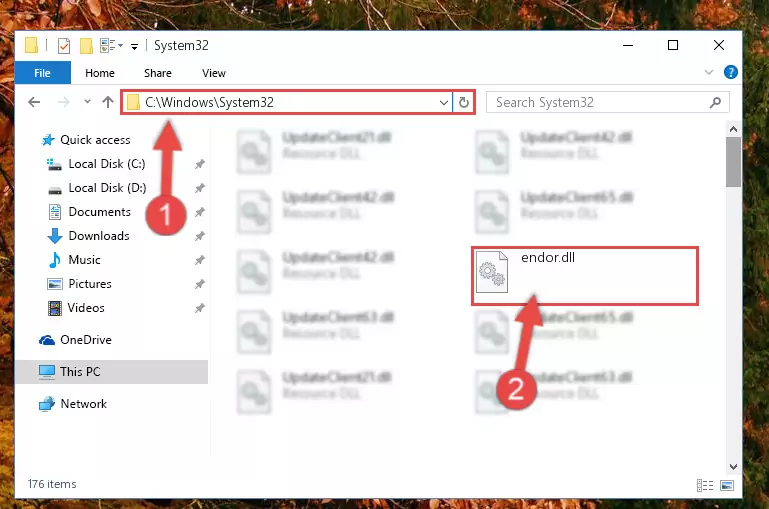Screen dimensions: 769x509
Task: Open Downloads in the sidebar
Action: [x=89, y=236]
